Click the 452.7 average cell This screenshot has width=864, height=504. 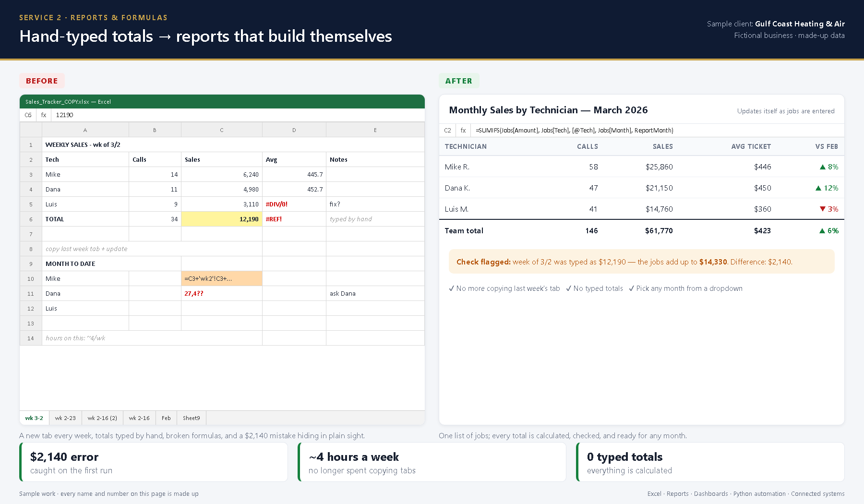coord(294,190)
